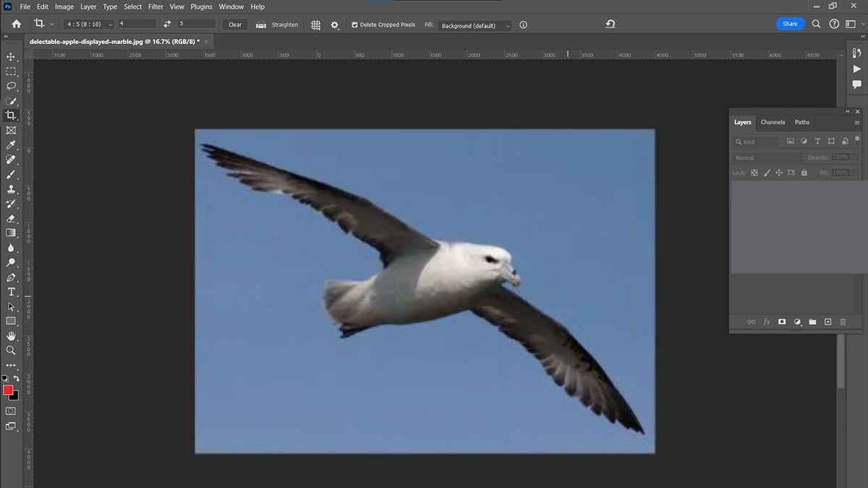Select the Crop tool in the left toolbar
The width and height of the screenshot is (868, 488).
pos(11,116)
